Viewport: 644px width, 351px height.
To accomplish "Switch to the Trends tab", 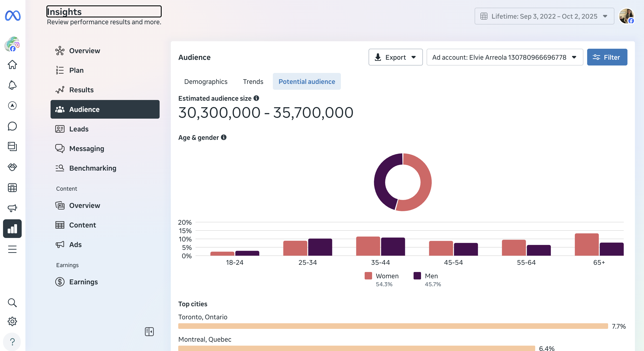I will [253, 82].
